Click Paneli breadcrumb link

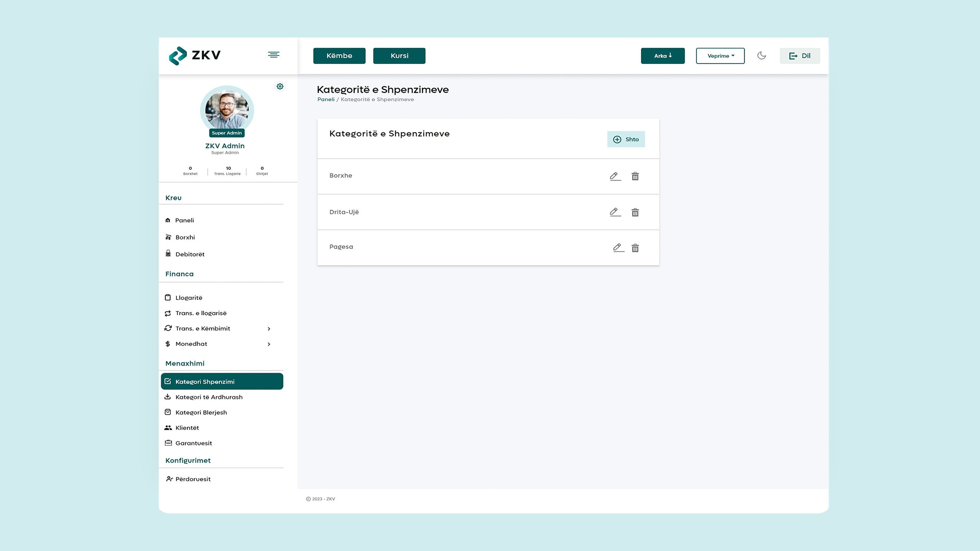(x=326, y=99)
